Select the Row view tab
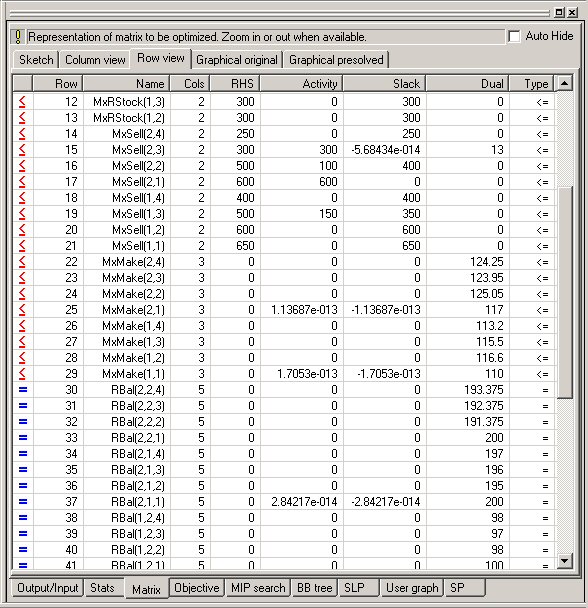This screenshot has width=588, height=608. (x=161, y=58)
